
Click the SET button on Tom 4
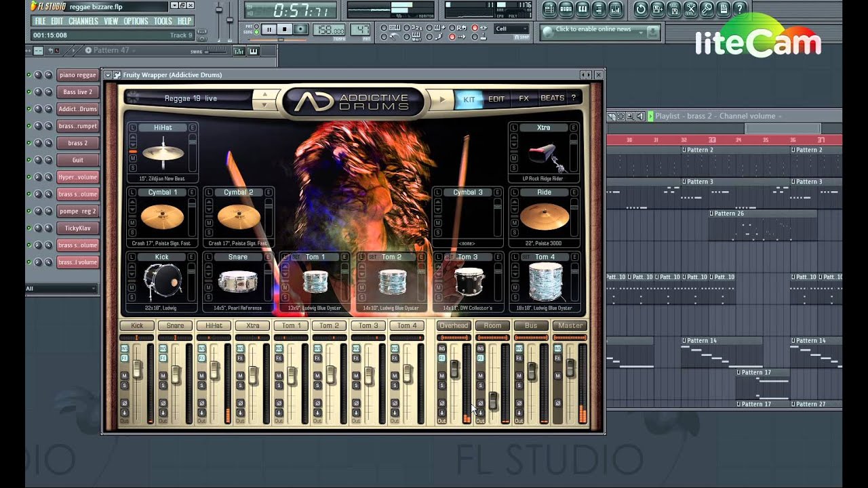coord(526,257)
